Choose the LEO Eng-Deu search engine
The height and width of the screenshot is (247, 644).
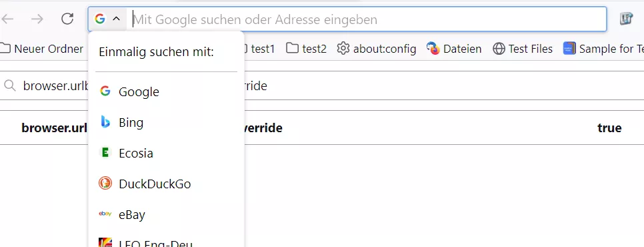pos(167,242)
